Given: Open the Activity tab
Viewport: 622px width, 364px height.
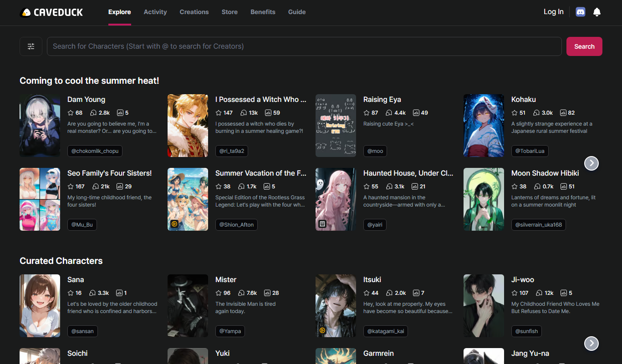Looking at the screenshot, I should 155,12.
